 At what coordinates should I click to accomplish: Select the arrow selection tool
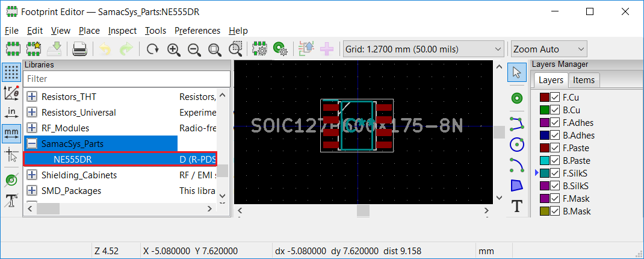(516, 73)
